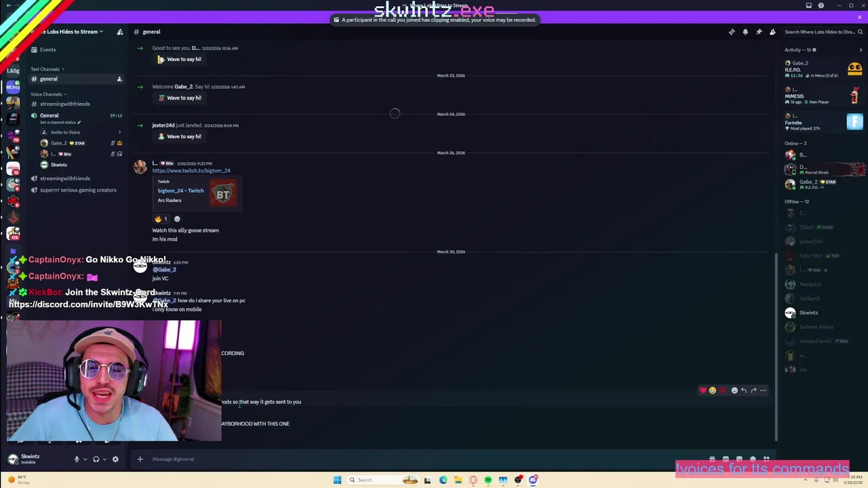Open superrrr serious gaming creators channel
Viewport: 868px width, 488px height.
pyautogui.click(x=78, y=190)
